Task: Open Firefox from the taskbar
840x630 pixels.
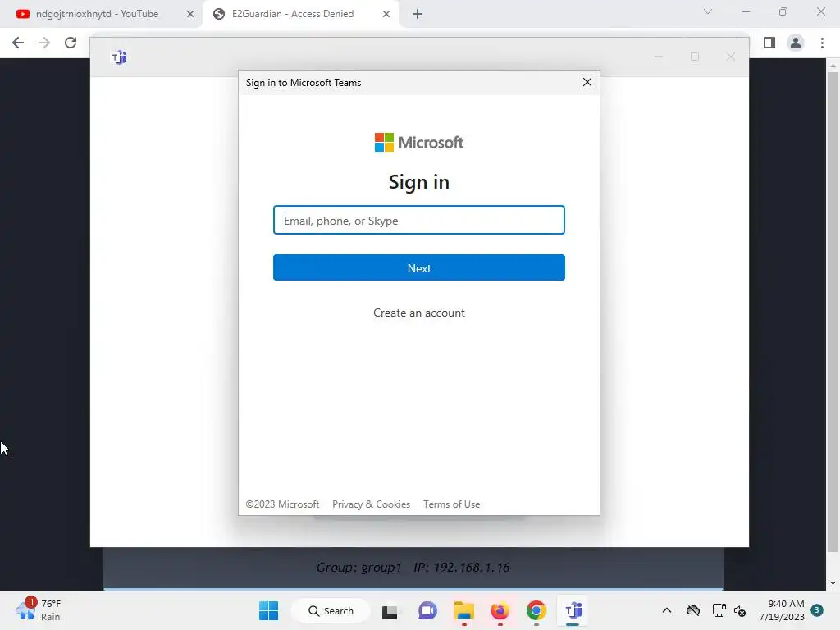Action: pyautogui.click(x=500, y=610)
